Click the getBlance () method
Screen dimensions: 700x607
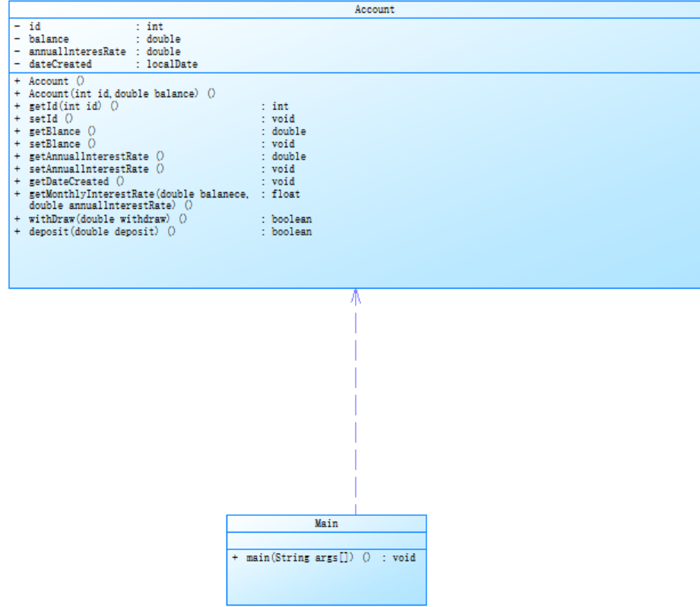click(160, 131)
